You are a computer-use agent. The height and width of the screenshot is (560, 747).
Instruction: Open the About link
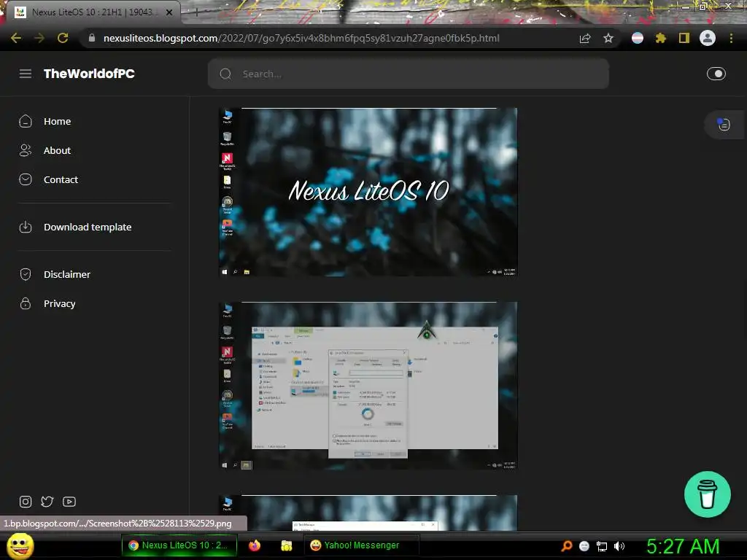click(57, 150)
